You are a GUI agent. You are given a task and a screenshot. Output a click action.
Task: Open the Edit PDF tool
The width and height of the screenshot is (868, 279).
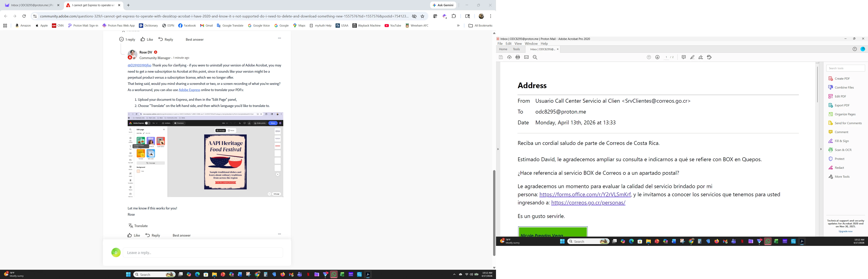pyautogui.click(x=840, y=96)
